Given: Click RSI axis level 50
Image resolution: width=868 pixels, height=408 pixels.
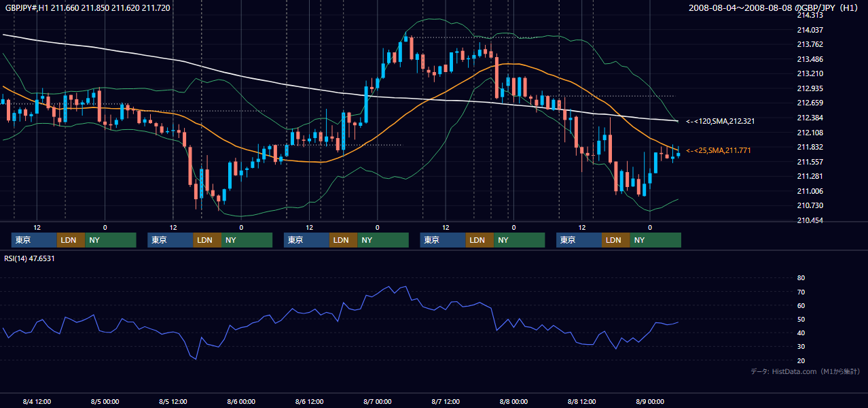Looking at the screenshot, I should [801, 319].
